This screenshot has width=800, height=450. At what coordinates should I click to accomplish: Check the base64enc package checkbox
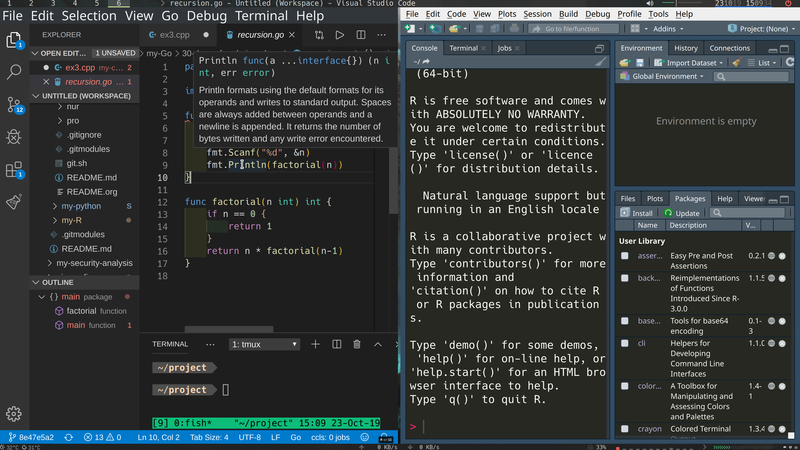tap(624, 321)
